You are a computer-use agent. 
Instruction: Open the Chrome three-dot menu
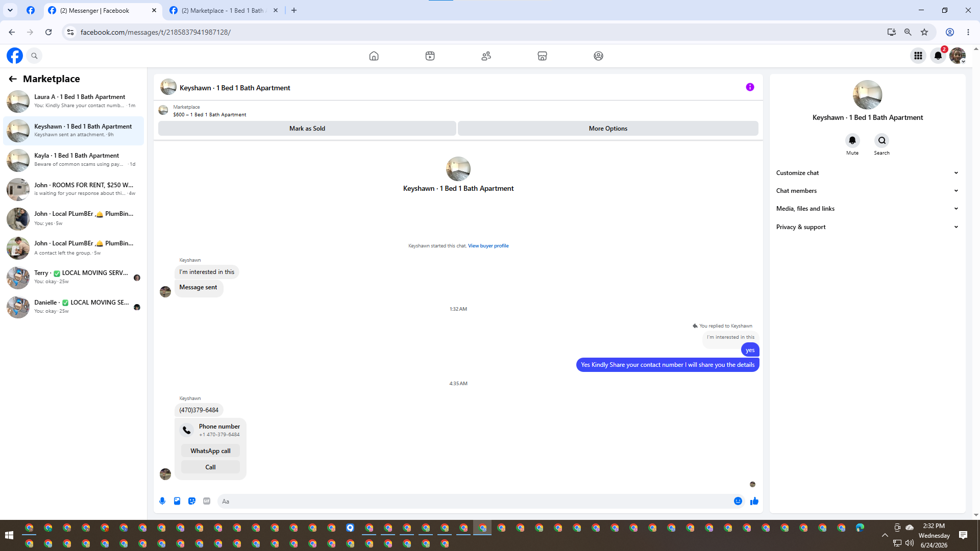(x=968, y=32)
